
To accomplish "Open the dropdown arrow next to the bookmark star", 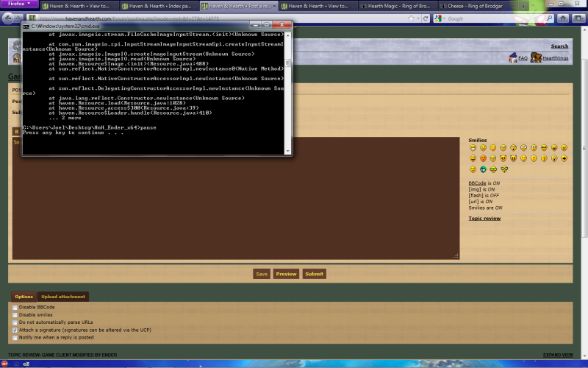I will coord(418,18).
